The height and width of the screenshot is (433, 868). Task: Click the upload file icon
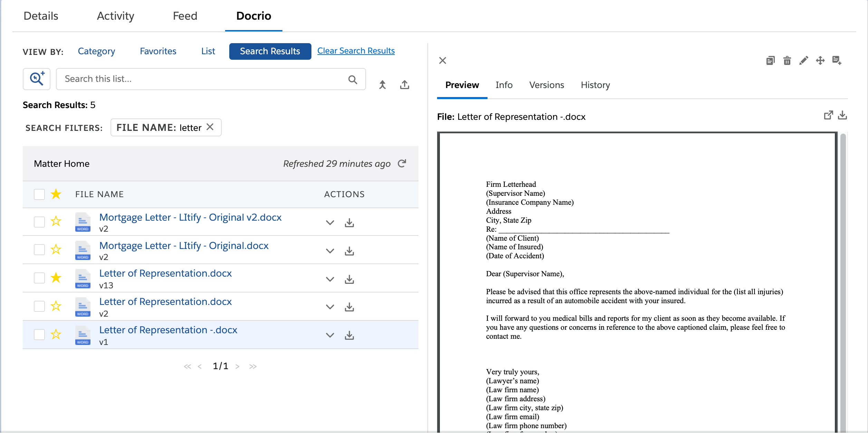pos(404,85)
